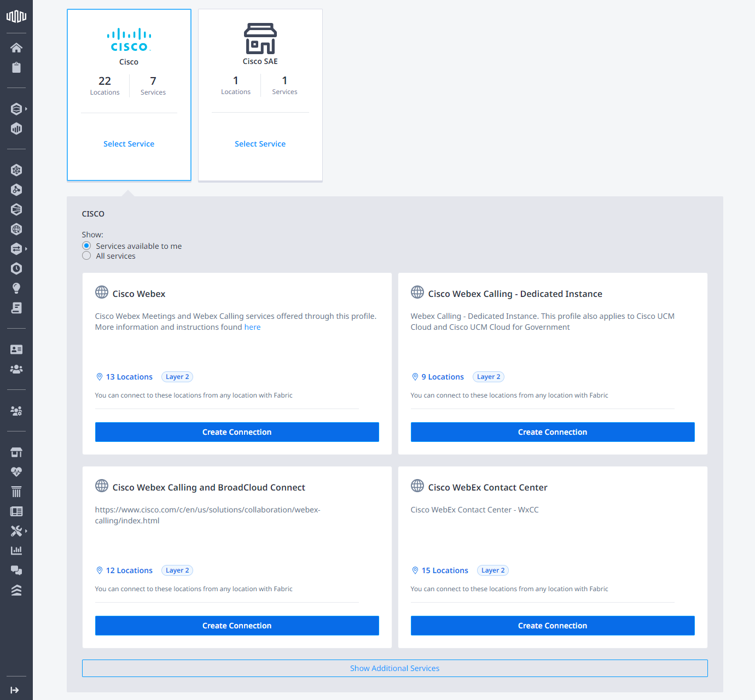Open the 'here' link in Cisco Webex description
The image size is (755, 700).
tap(252, 327)
